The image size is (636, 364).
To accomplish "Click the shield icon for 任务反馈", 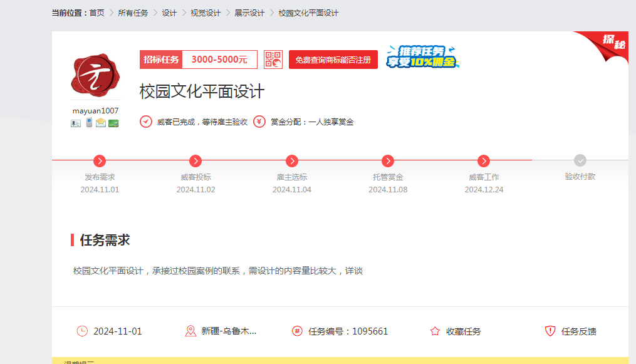I will coord(550,331).
